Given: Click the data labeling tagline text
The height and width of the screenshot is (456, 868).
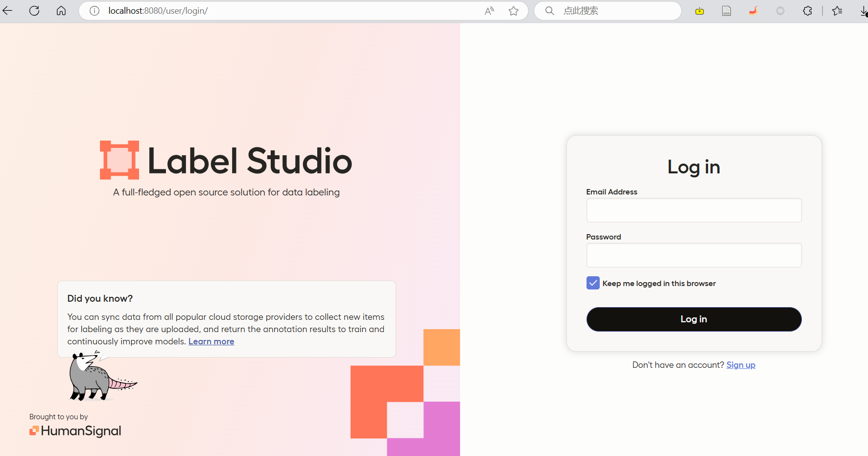Looking at the screenshot, I should pos(226,192).
